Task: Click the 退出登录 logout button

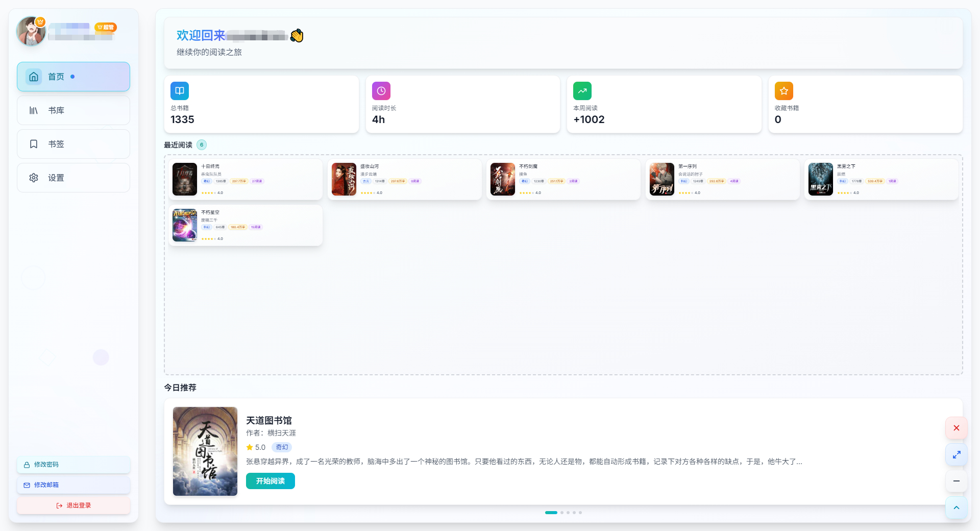Action: 73,505
